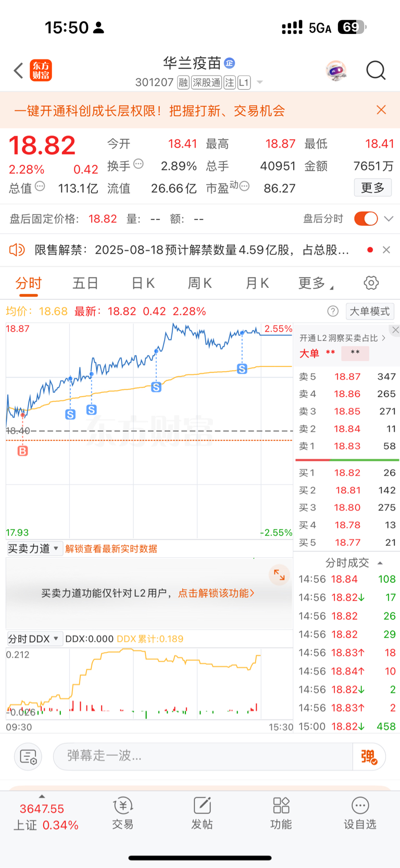The height and width of the screenshot is (868, 400).
Task: Select 卖1 price 18.83 row
Action: tap(347, 446)
